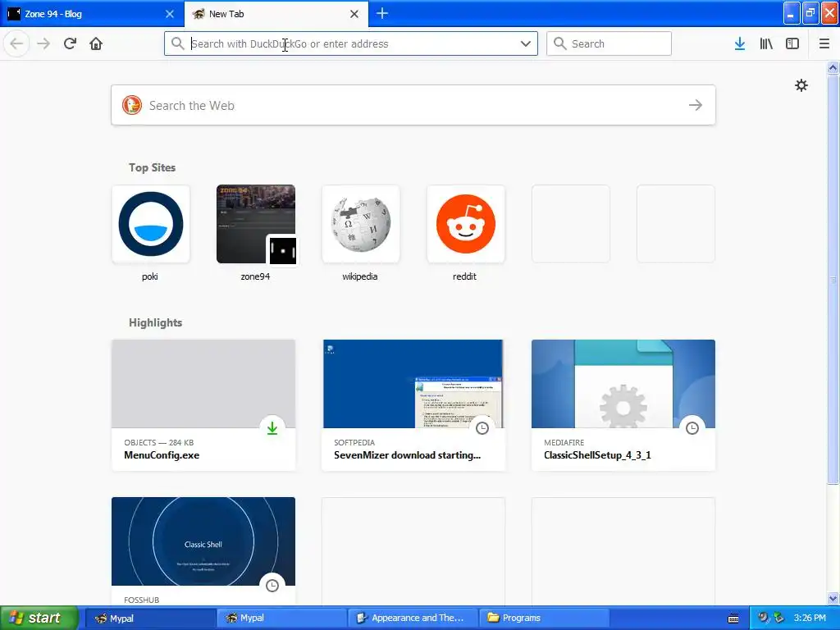
Task: Click the second system tray network icon
Action: point(778,618)
